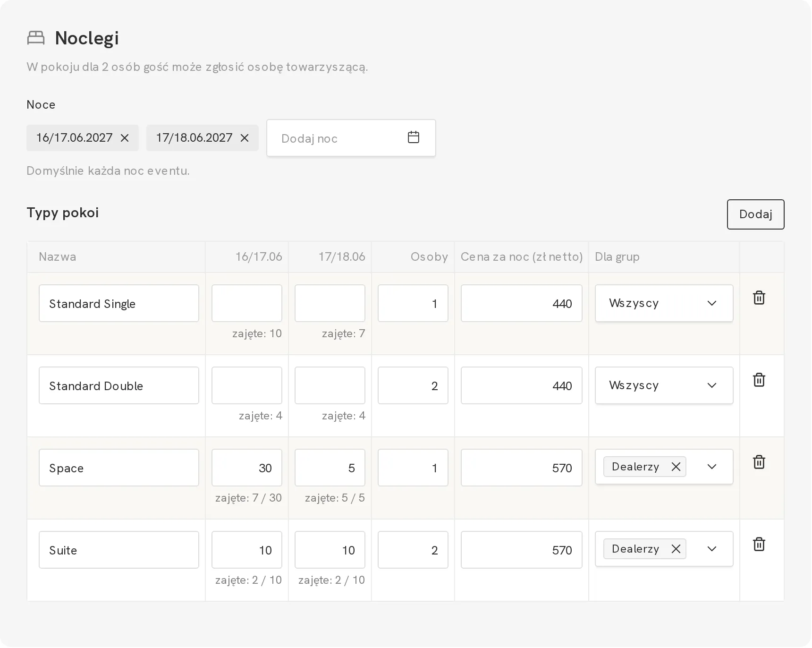Edit the Suite room name field
812x648 pixels.
(119, 550)
